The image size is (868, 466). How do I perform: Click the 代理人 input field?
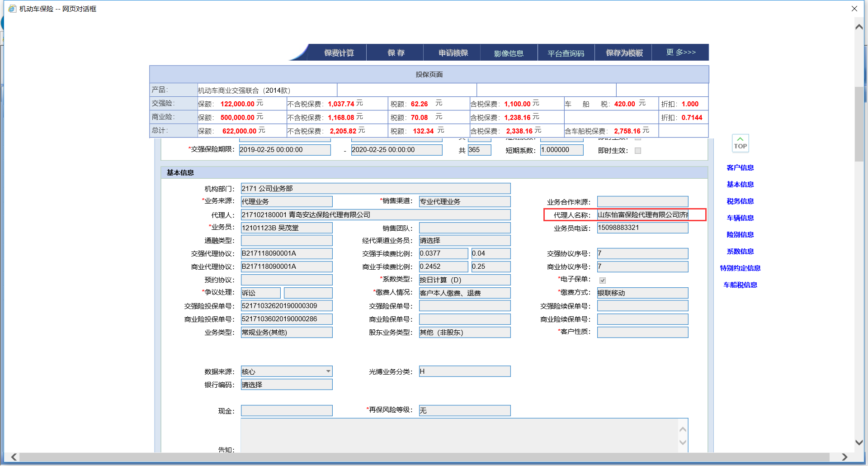tap(376, 214)
